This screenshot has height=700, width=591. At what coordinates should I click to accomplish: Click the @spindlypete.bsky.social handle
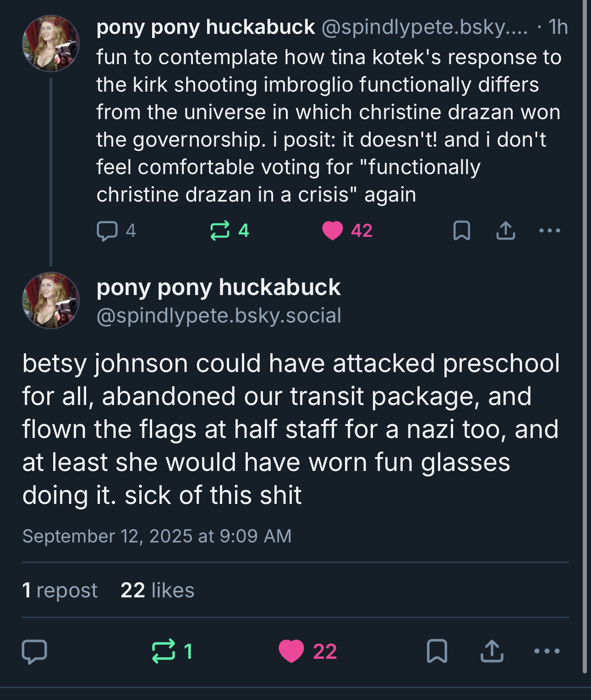(x=219, y=316)
